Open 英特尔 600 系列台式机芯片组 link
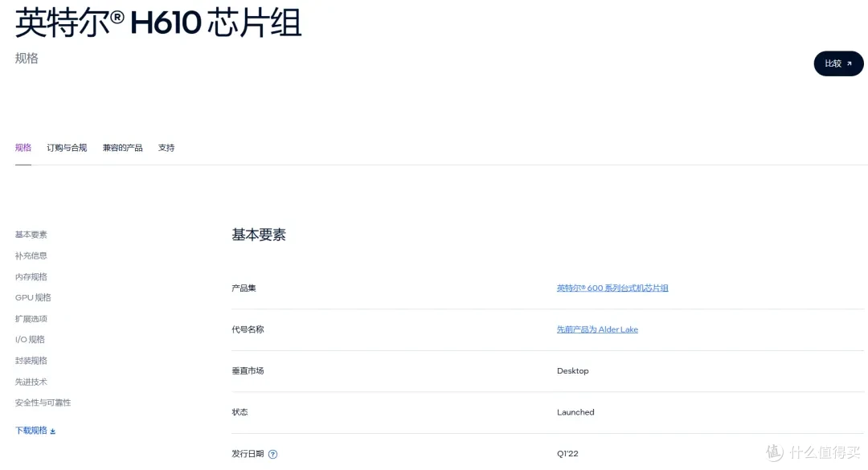 tap(612, 288)
